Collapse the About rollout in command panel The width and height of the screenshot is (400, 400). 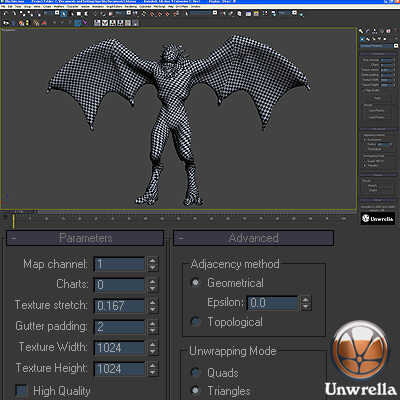378,200
